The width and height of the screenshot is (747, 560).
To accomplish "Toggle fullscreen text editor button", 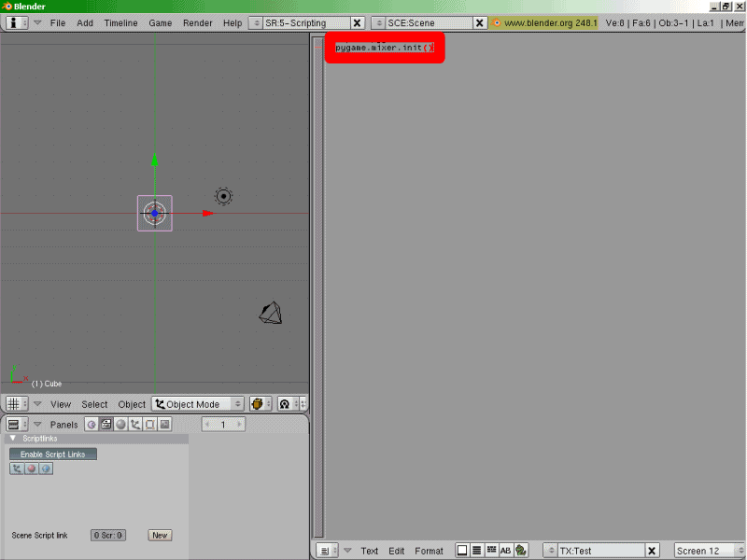I will pos(461,551).
